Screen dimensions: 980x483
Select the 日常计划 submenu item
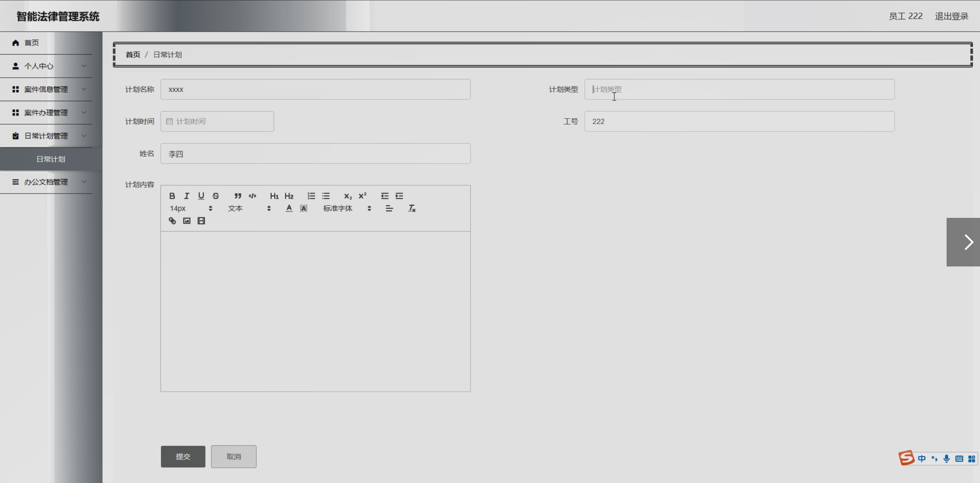51,159
